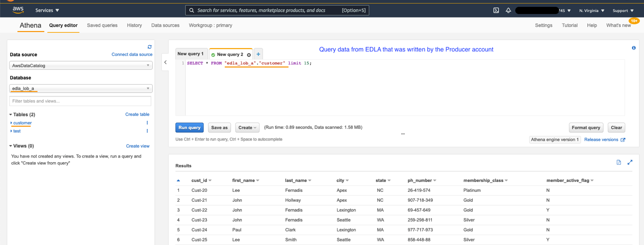Select the Cust-20 cell
Viewport: 644px width, 245px height.
click(x=200, y=191)
